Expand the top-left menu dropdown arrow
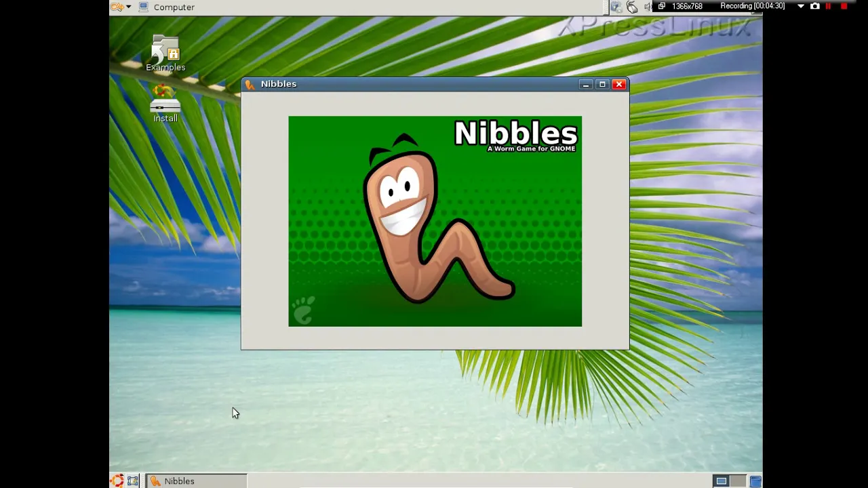The image size is (868, 488). click(129, 7)
